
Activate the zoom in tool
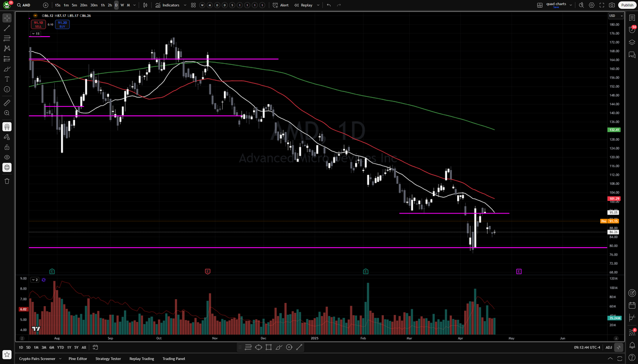[x=7, y=113]
